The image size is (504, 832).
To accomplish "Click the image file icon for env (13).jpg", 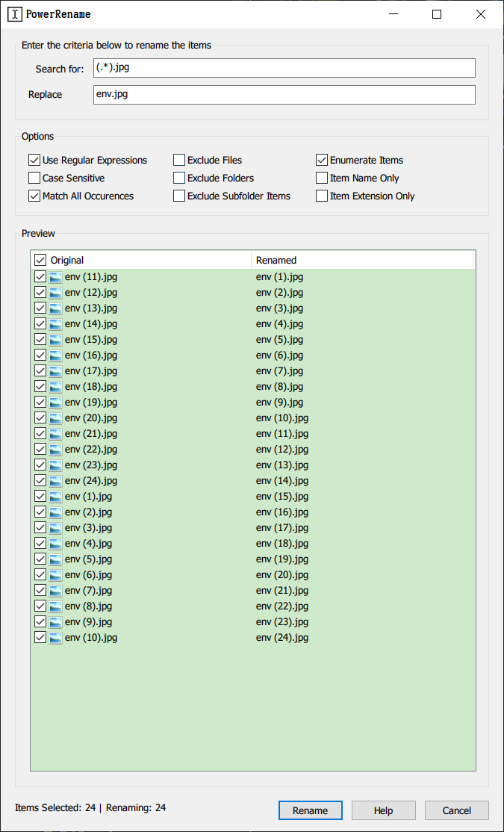I will 55,308.
